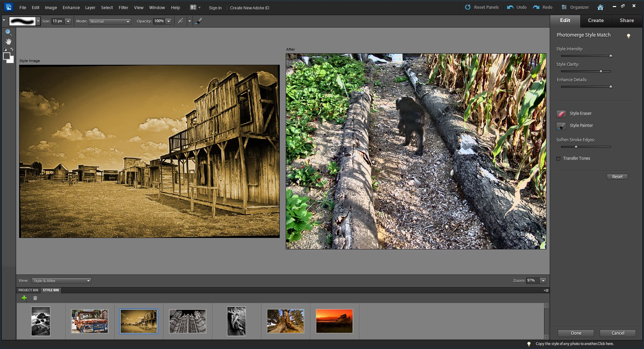The image size is (644, 349).
Task: Switch to the Project Bin tab
Action: [x=28, y=290]
